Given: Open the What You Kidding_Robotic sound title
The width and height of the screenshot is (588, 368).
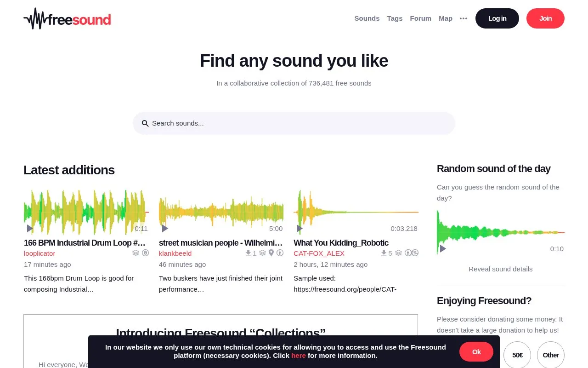Looking at the screenshot, I should (x=341, y=243).
